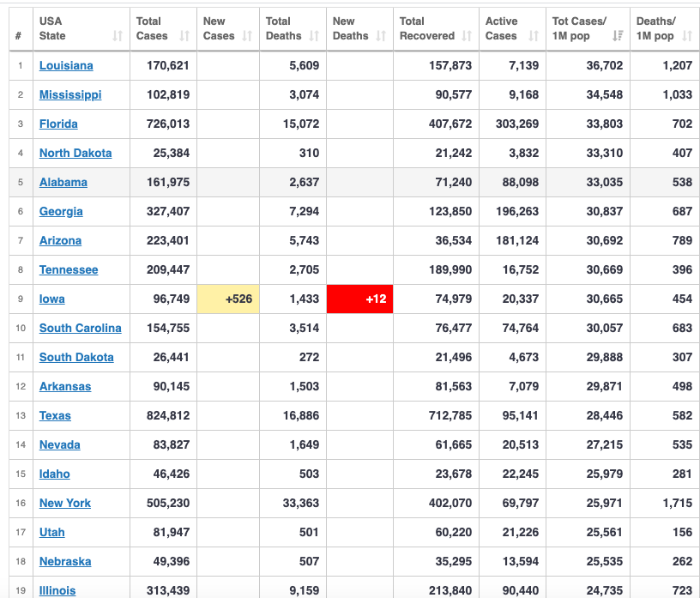
Task: Open the Louisiana state link
Action: click(66, 66)
